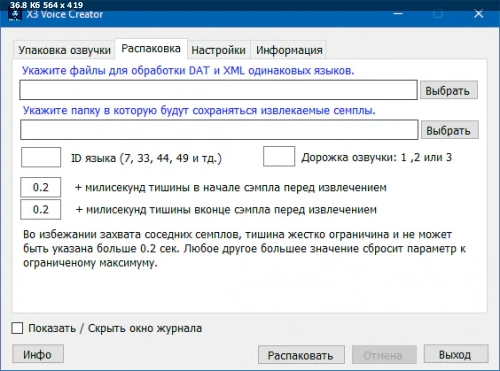Image resolution: width=500 pixels, height=371 pixels.
Task: Toggle Показать / Скрыть окно журнала checkbox
Action: pyautogui.click(x=17, y=328)
